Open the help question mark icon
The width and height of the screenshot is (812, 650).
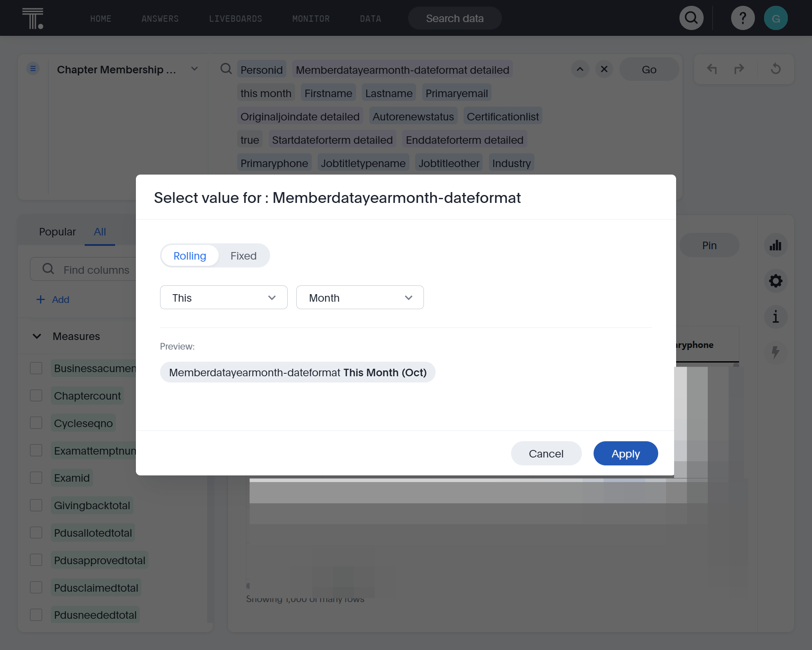pos(742,18)
